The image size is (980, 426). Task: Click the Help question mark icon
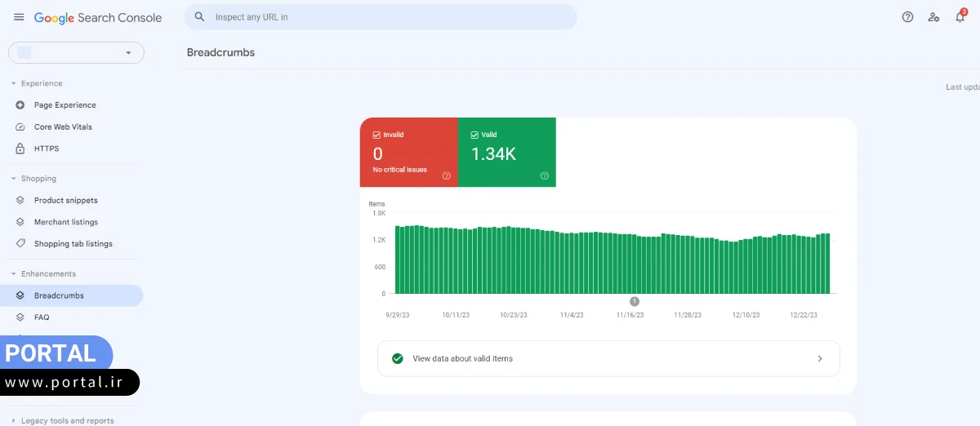pos(907,17)
